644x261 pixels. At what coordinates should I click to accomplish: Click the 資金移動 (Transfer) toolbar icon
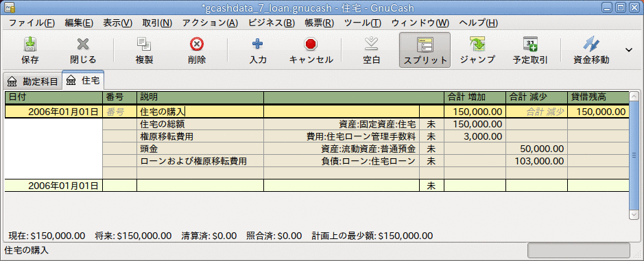(x=591, y=44)
